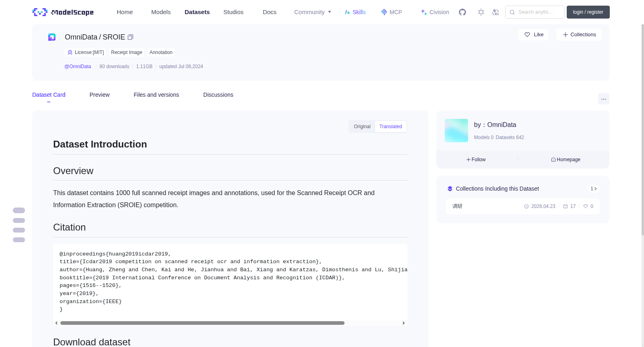Click the login / register button

pyautogui.click(x=588, y=12)
